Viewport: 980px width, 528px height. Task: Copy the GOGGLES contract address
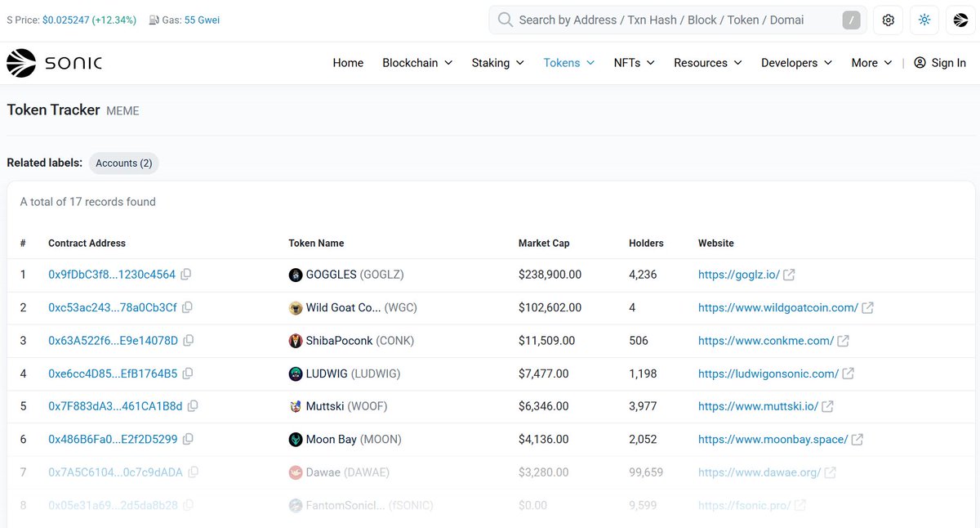pos(186,275)
